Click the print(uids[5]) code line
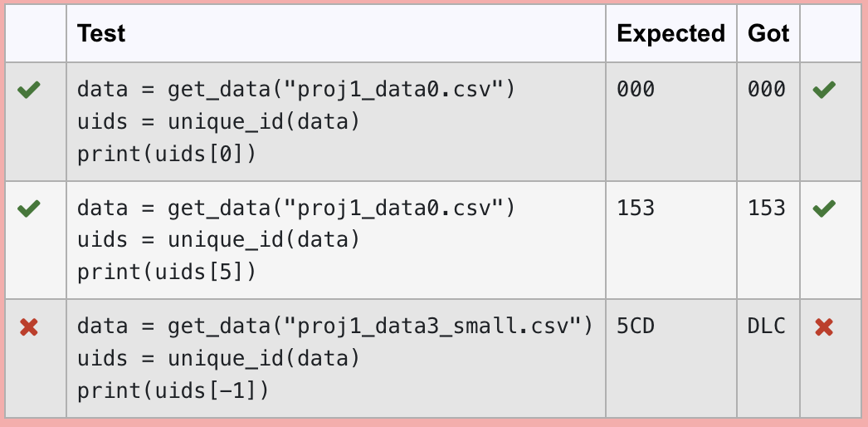This screenshot has width=868, height=427. point(167,272)
